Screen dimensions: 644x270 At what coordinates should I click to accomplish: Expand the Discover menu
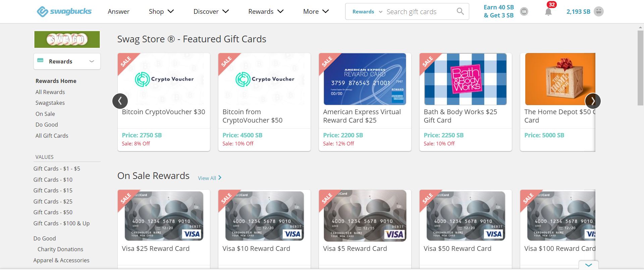click(211, 11)
